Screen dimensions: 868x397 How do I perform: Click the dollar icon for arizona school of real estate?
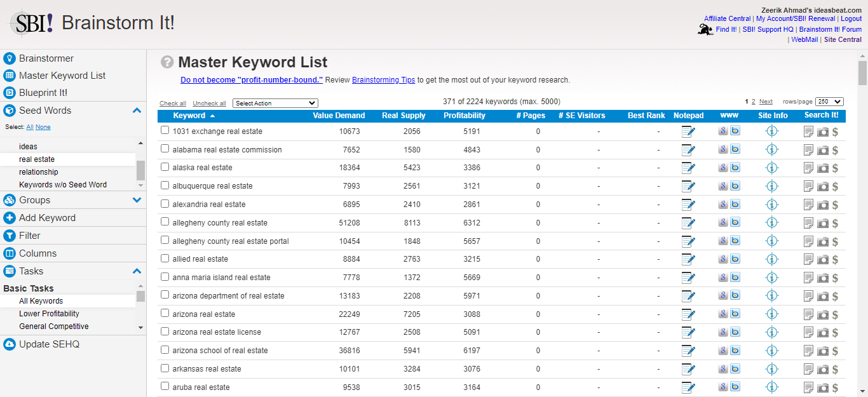[x=835, y=351]
